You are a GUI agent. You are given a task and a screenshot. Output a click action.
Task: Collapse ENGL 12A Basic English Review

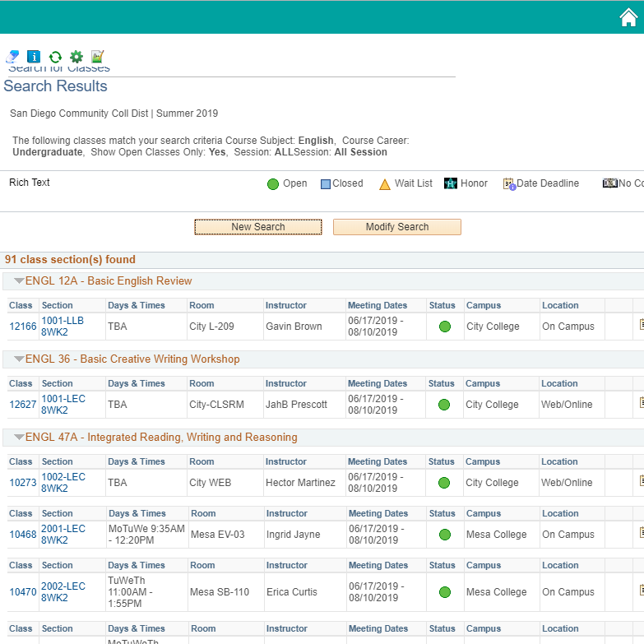pyautogui.click(x=19, y=281)
